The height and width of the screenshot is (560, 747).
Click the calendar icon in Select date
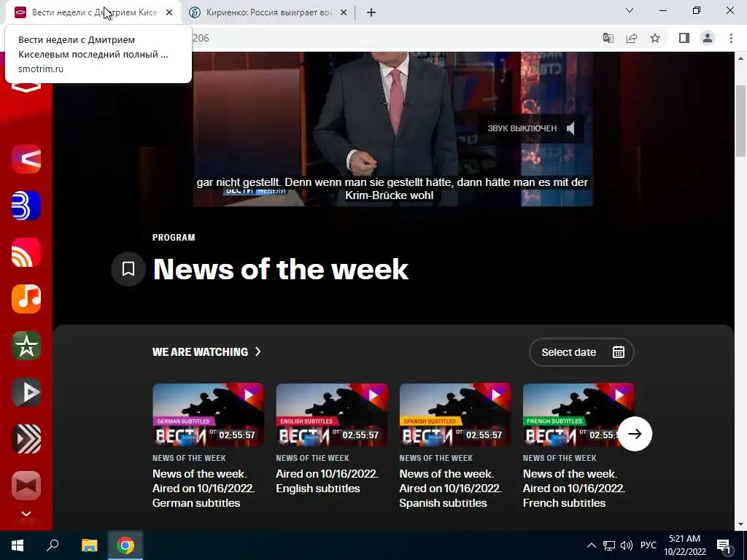619,352
